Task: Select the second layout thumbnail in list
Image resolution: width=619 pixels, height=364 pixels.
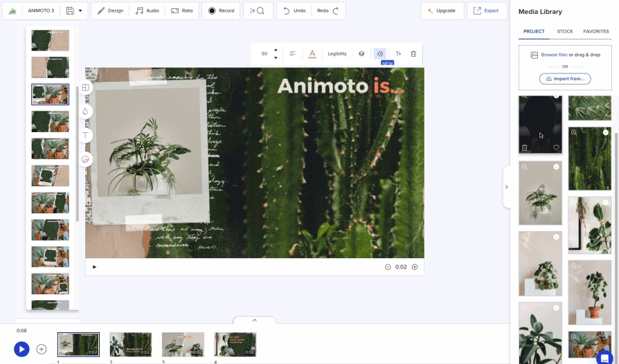Action: (50, 67)
